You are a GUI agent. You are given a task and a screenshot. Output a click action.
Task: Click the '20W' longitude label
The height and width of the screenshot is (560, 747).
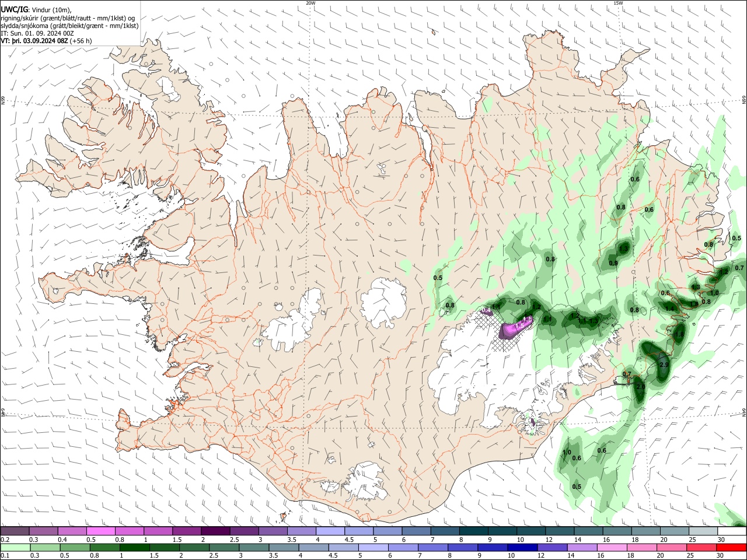point(310,3)
